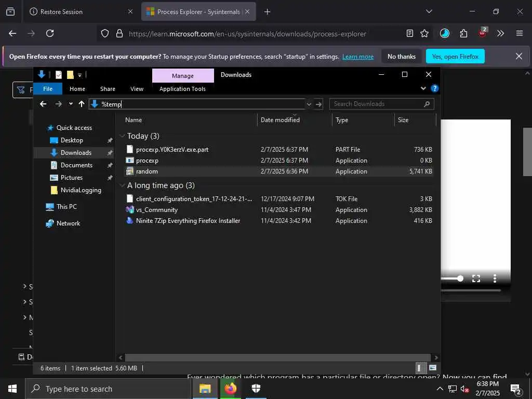
Task: Bookmark this page with the star
Action: tap(424, 33)
